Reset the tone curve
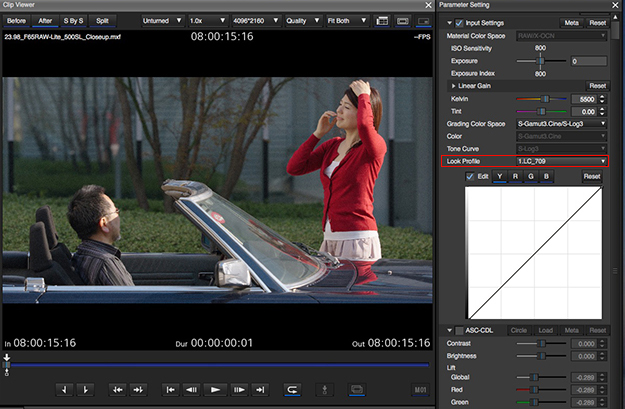This screenshot has width=625, height=409. pos(592,176)
